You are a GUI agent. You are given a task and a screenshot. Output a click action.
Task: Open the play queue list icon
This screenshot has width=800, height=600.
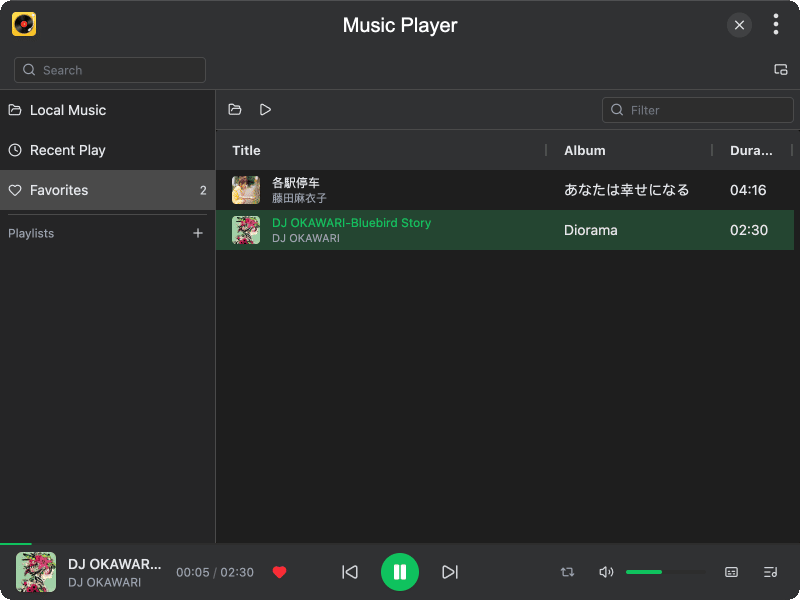pos(770,572)
